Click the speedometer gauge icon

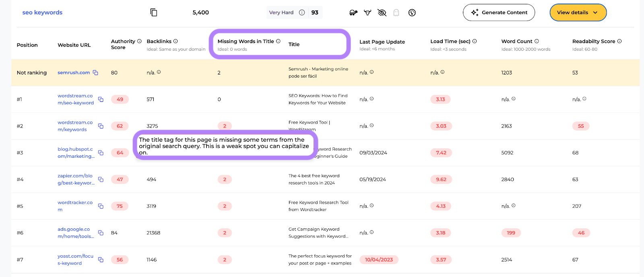point(412,12)
